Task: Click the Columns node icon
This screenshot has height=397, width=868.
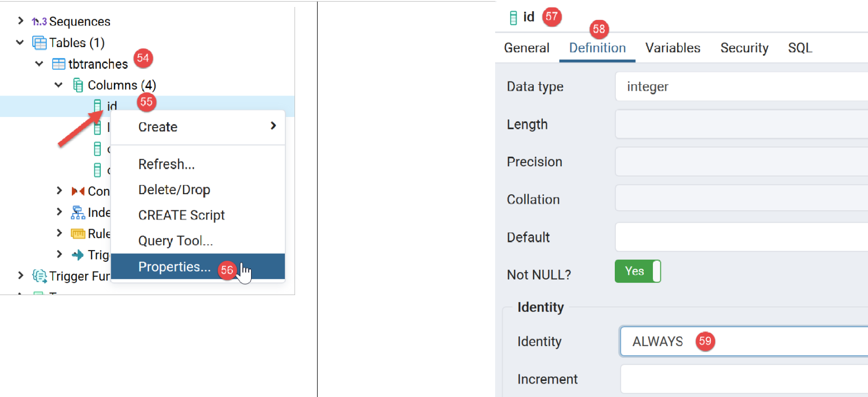Action: click(x=78, y=85)
